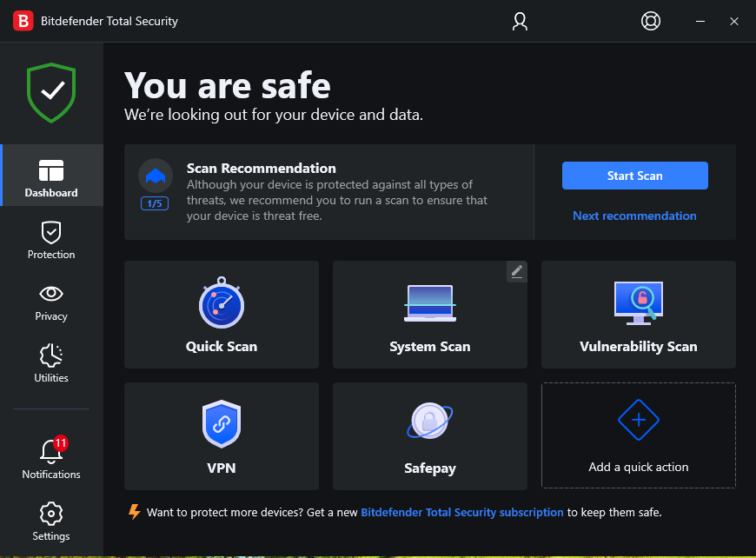Click the Scan Recommendation title text
The image size is (756, 558).
(x=262, y=169)
